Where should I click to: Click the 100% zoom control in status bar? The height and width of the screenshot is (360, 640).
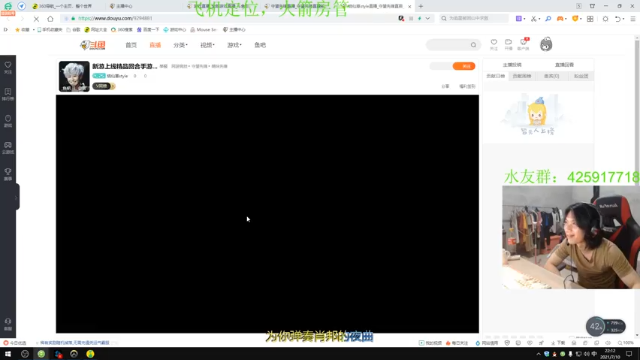(x=626, y=343)
